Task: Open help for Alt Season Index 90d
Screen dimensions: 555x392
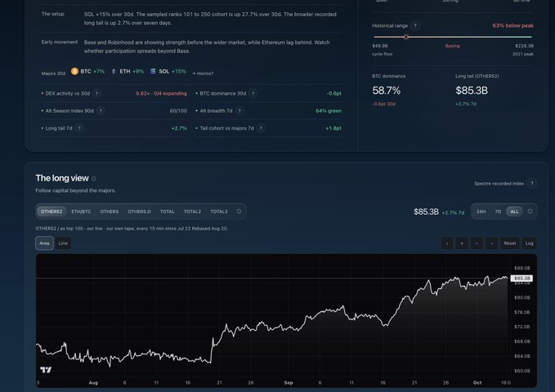Action: coord(101,111)
